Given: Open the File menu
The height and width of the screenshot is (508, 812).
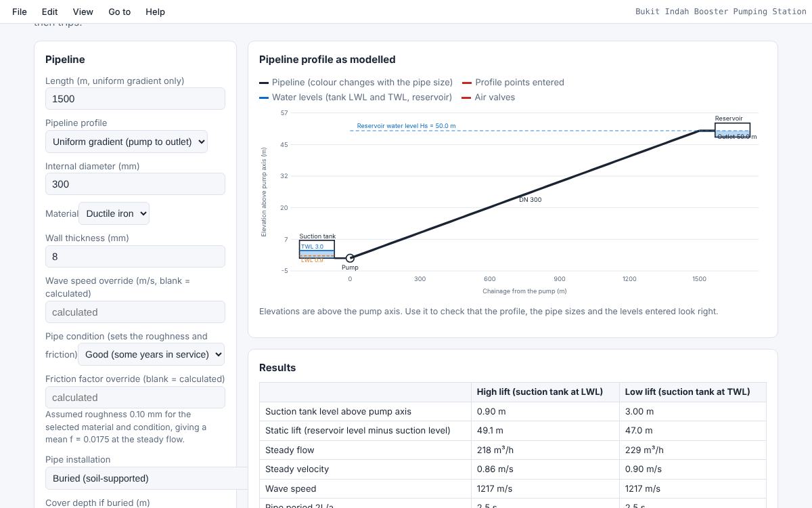Looking at the screenshot, I should click(20, 12).
